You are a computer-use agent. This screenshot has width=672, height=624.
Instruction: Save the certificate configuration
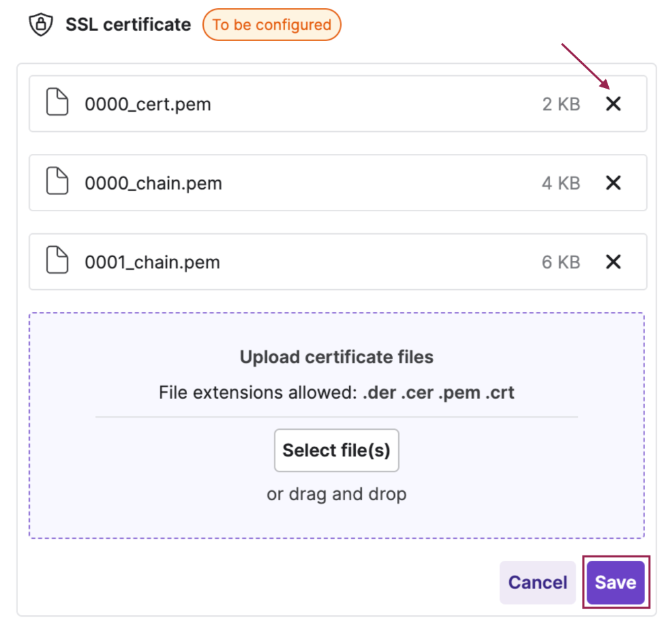pyautogui.click(x=615, y=582)
